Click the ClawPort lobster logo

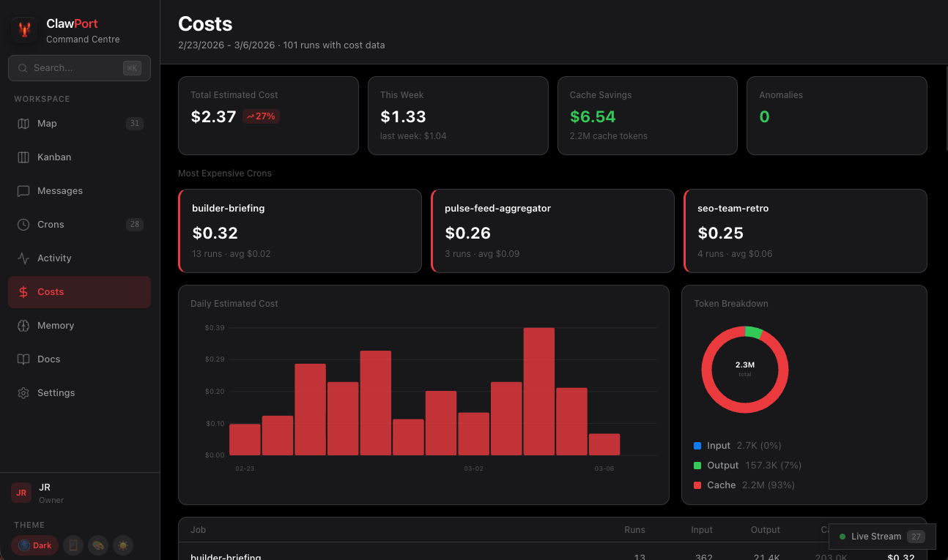coord(23,31)
